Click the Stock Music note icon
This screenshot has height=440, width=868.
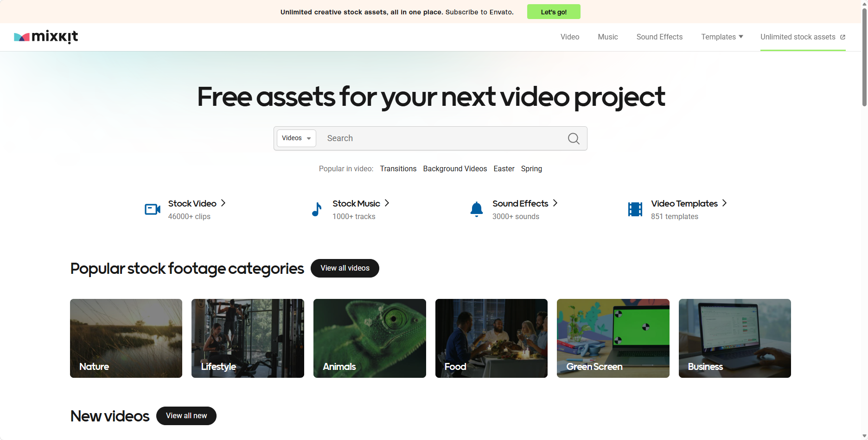click(317, 209)
